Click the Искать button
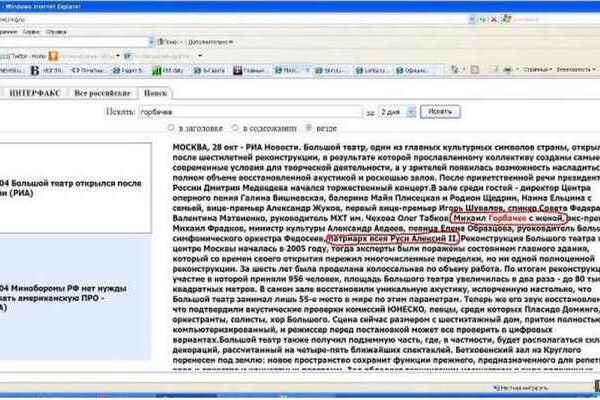600x400 pixels. (440, 112)
